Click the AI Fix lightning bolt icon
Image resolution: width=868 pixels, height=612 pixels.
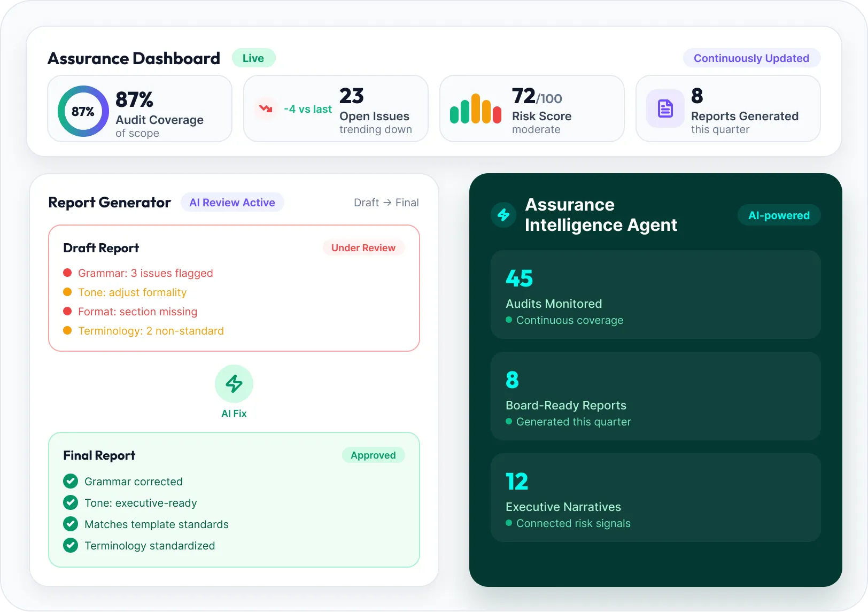click(234, 384)
